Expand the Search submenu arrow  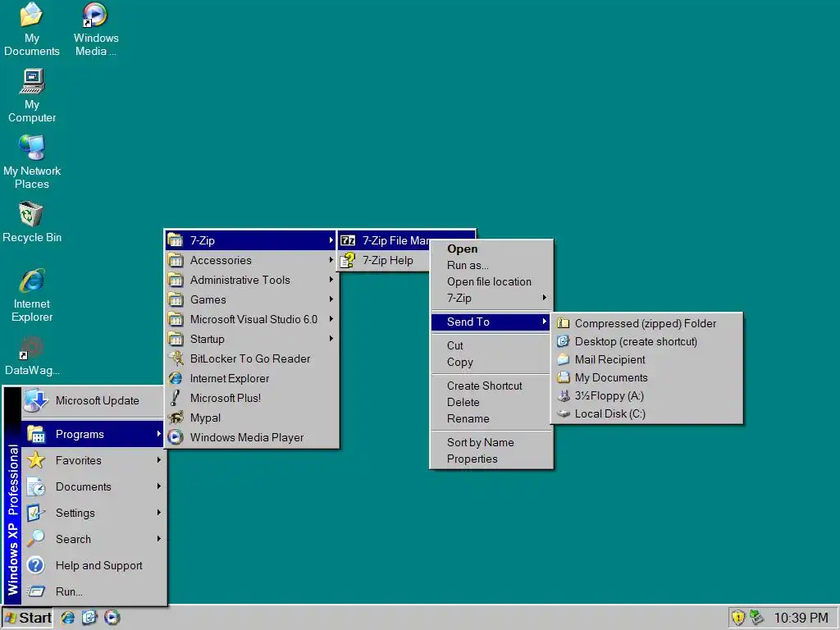(x=159, y=538)
